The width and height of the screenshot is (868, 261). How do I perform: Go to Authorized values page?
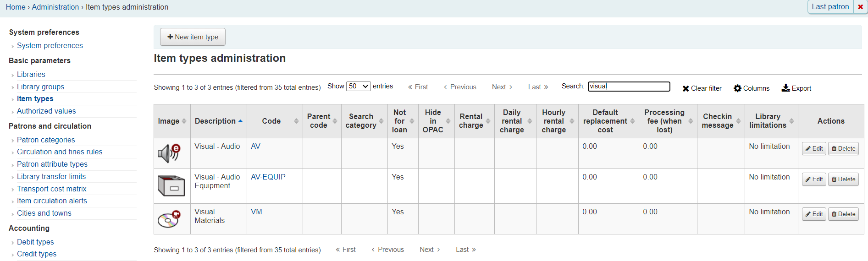click(x=46, y=111)
